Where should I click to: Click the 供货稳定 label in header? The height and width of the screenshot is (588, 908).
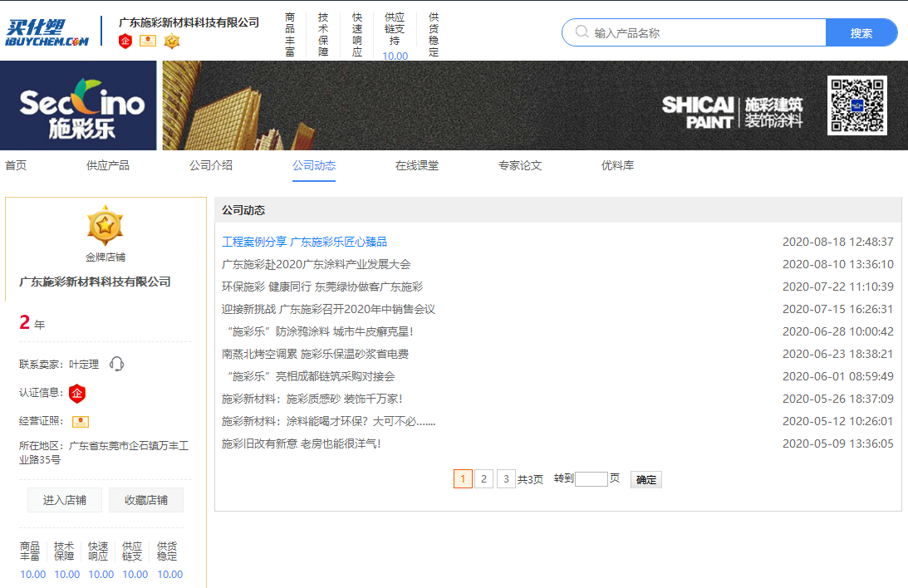click(434, 35)
